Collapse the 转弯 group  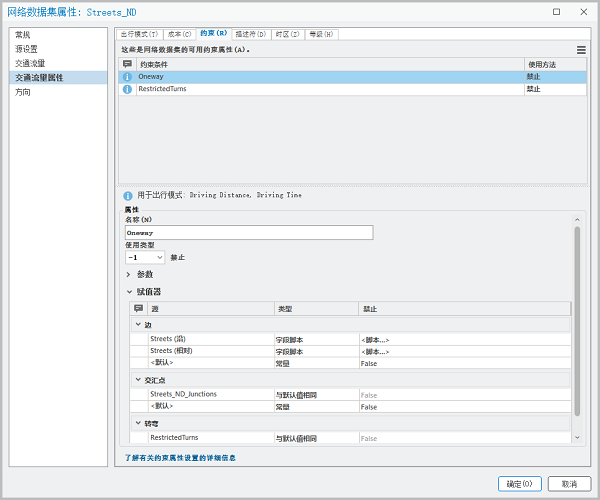138,423
